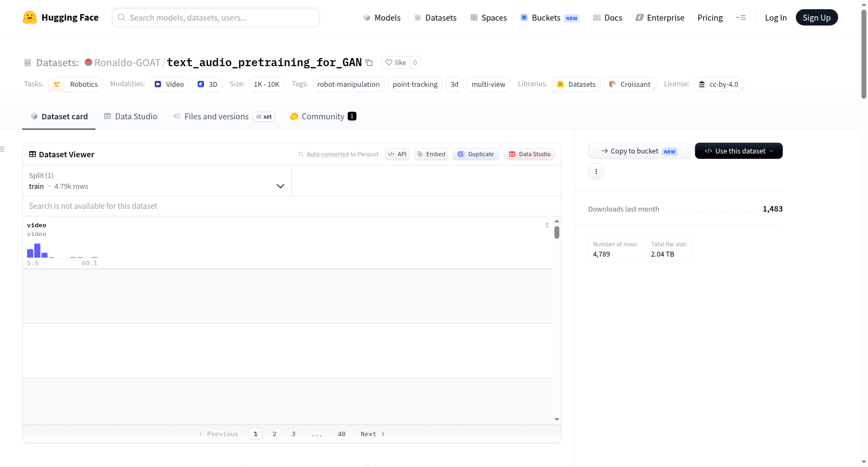This screenshot has width=868, height=467.
Task: Open the Community tab
Action: [323, 116]
